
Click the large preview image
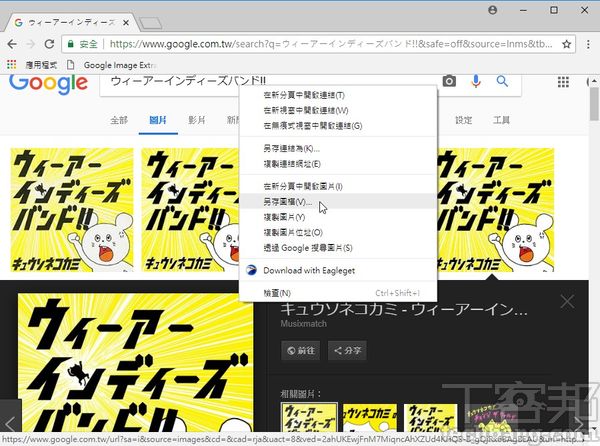(x=136, y=363)
